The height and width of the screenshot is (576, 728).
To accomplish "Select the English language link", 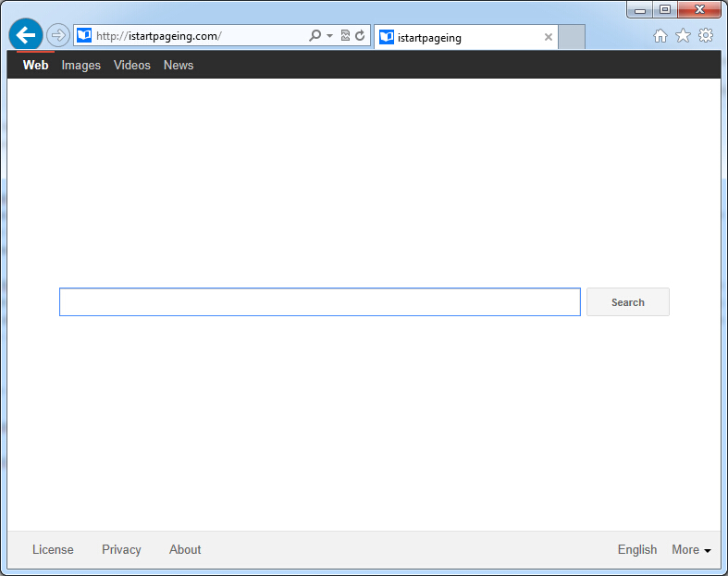I will pos(637,549).
